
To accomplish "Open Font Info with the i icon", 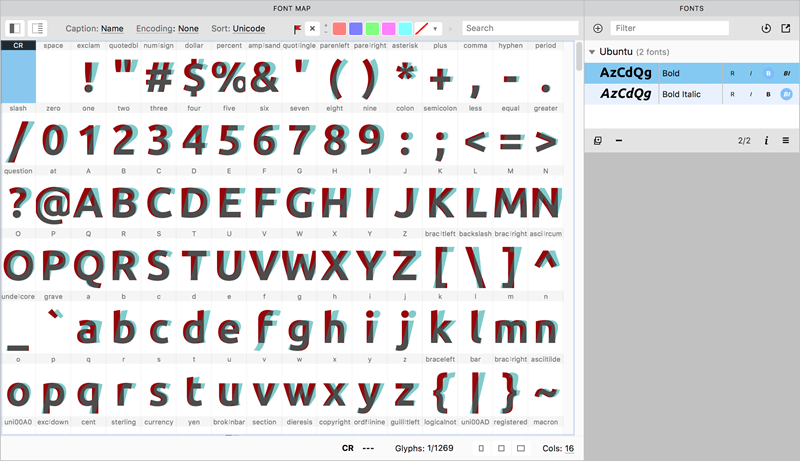I will pos(766,140).
